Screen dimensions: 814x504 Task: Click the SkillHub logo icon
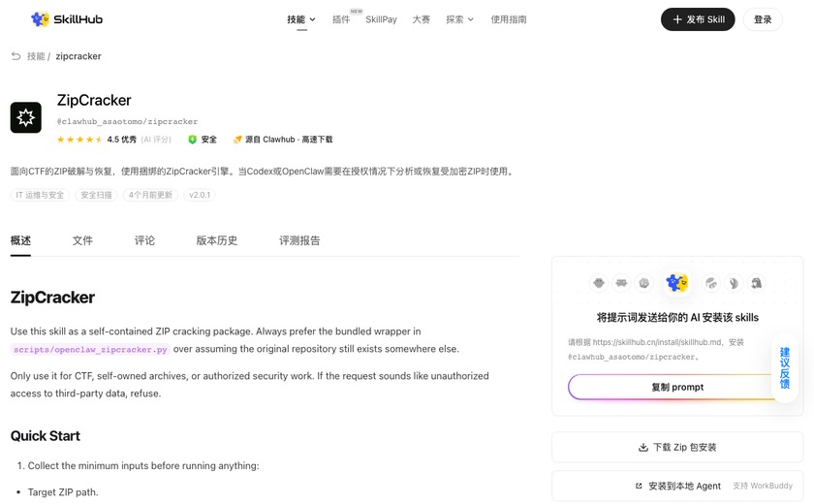tap(40, 19)
